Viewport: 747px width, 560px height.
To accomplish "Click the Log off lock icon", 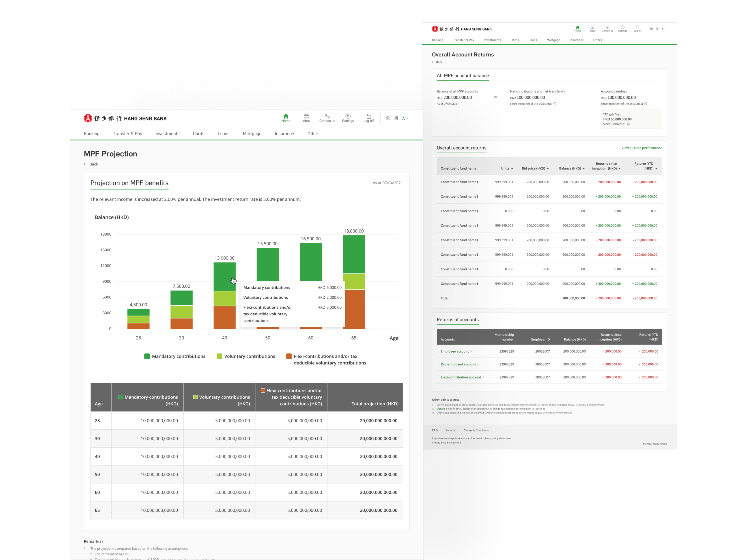I will click(369, 116).
